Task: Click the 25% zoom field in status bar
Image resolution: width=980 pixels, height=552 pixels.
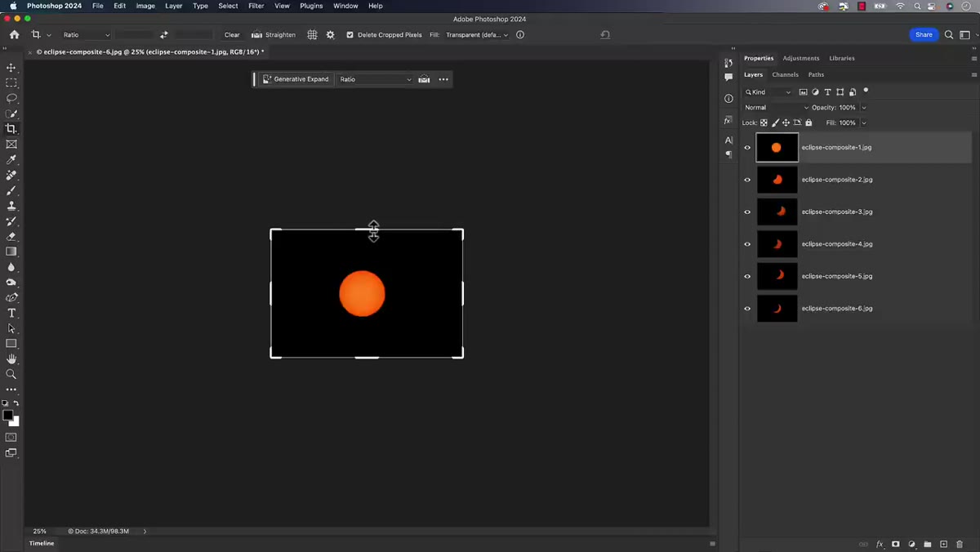Action: (40, 531)
